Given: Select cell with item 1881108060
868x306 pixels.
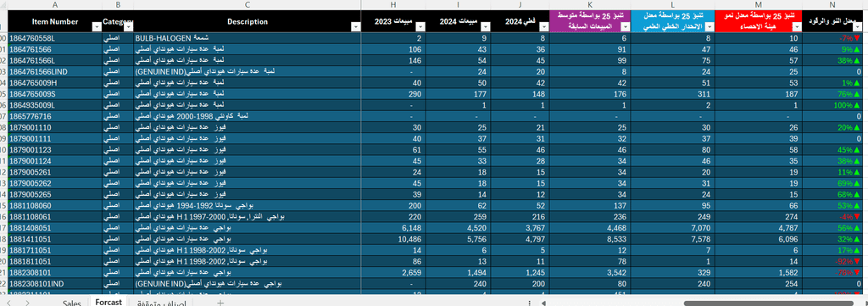Looking at the screenshot, I should point(54,205).
